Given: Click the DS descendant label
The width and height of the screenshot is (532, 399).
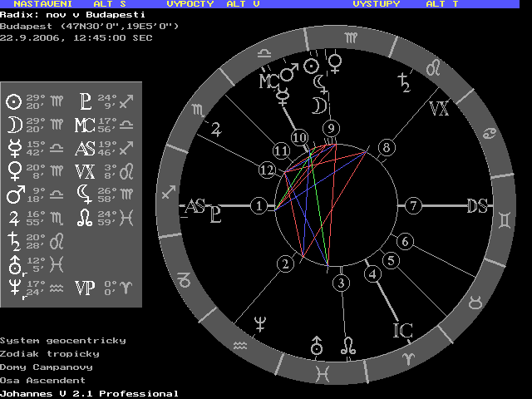Looking at the screenshot, I should (x=477, y=206).
